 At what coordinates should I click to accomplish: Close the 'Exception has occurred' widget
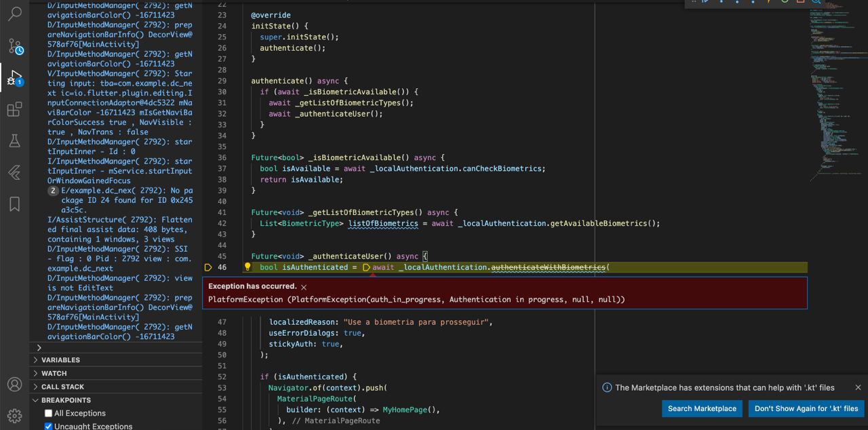pyautogui.click(x=304, y=287)
